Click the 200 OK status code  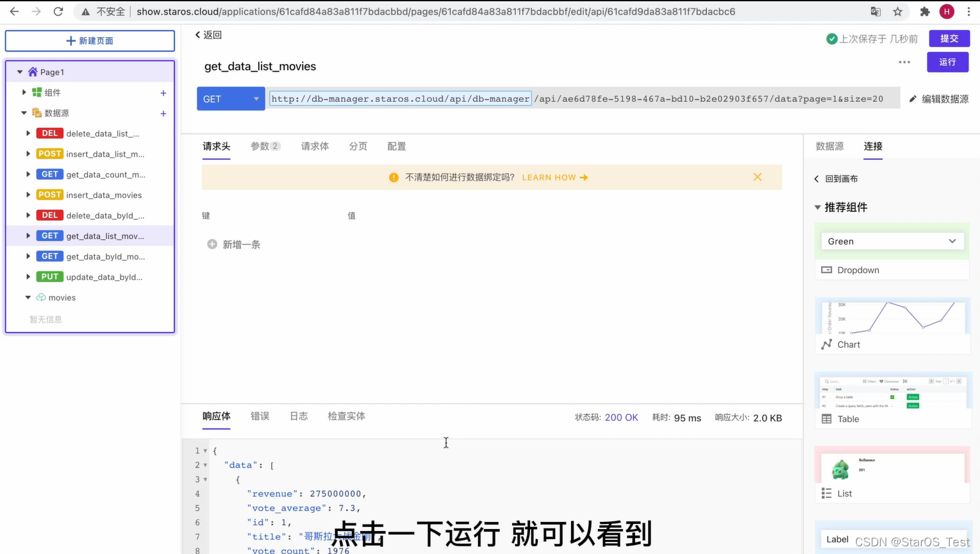coord(621,418)
